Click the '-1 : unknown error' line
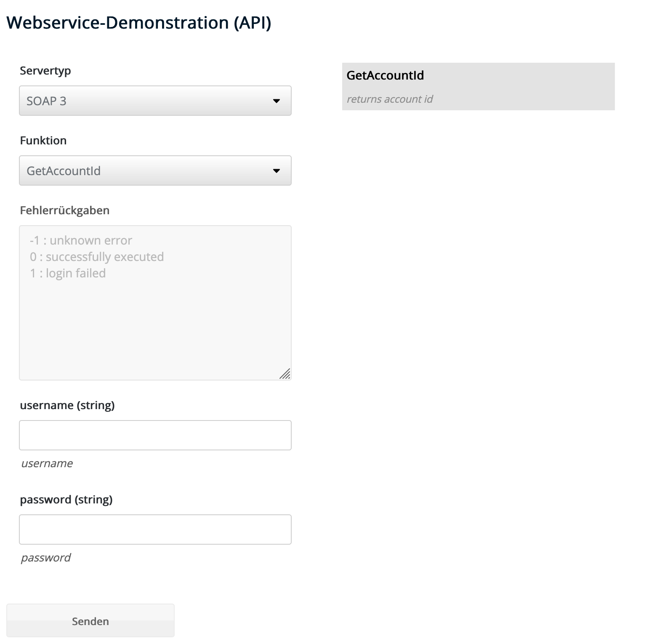Viewport: 657px width, 644px height. 81,240
